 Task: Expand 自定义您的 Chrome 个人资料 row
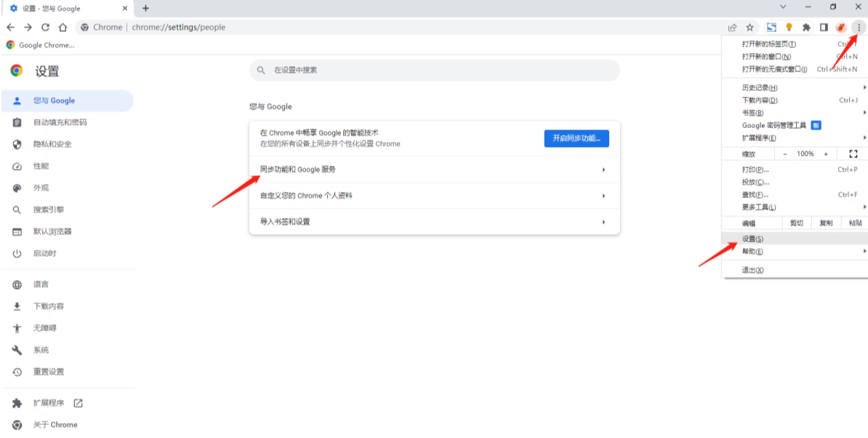(x=435, y=196)
